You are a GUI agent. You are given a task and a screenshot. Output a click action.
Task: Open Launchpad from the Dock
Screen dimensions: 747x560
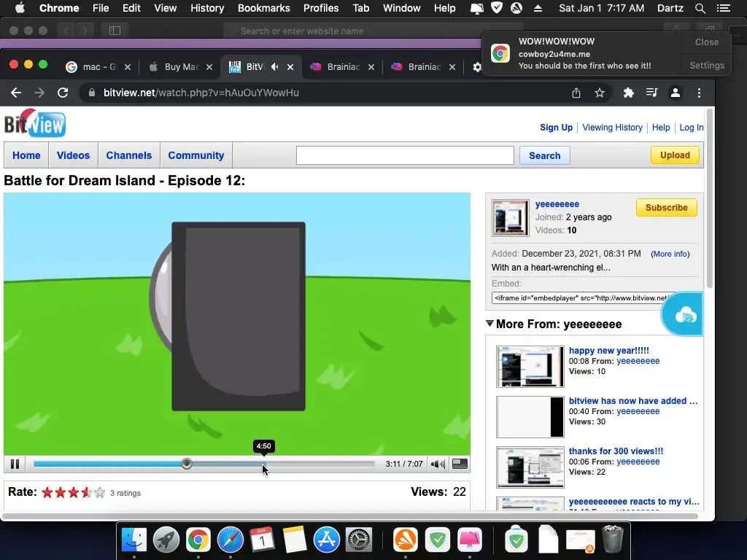point(166,540)
